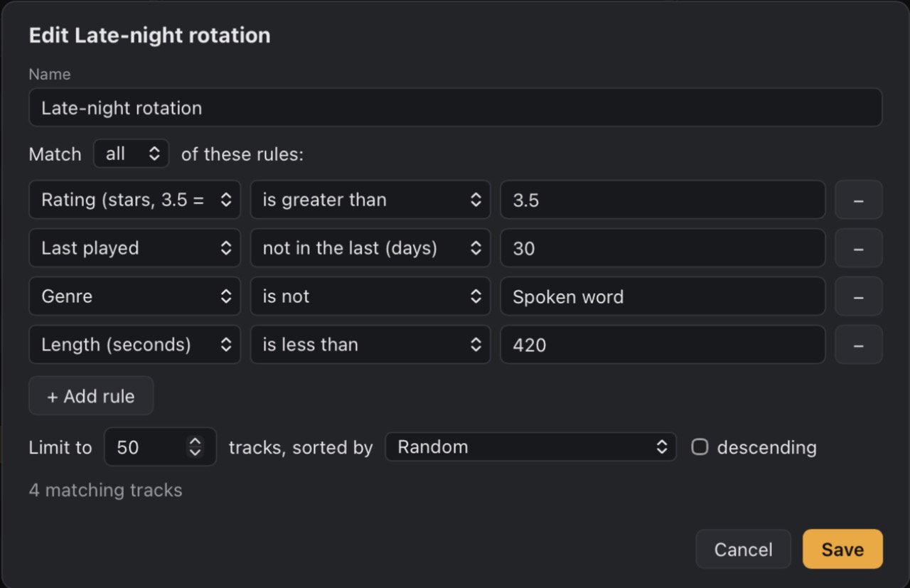The image size is (910, 588).
Task: Remove the Genre rule
Action: click(858, 296)
